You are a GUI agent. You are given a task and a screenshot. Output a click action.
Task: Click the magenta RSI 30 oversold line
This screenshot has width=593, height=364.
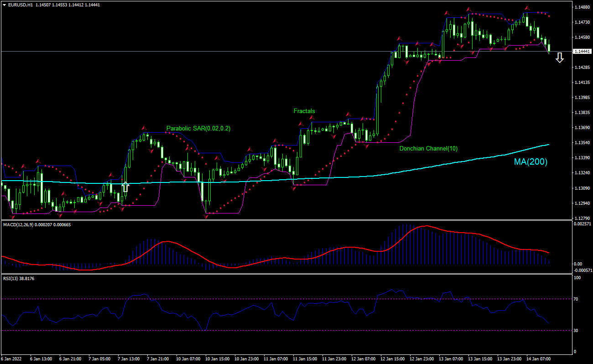click(x=274, y=330)
